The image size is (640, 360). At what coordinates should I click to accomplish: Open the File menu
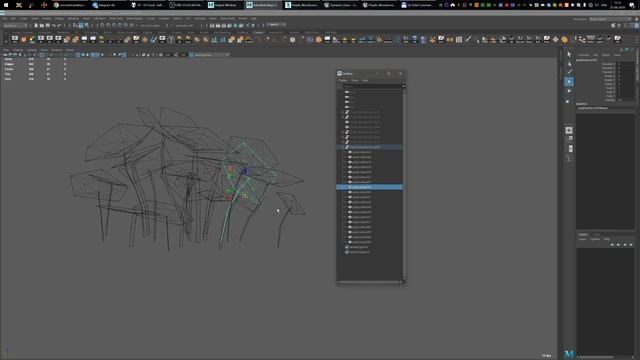pos(5,19)
